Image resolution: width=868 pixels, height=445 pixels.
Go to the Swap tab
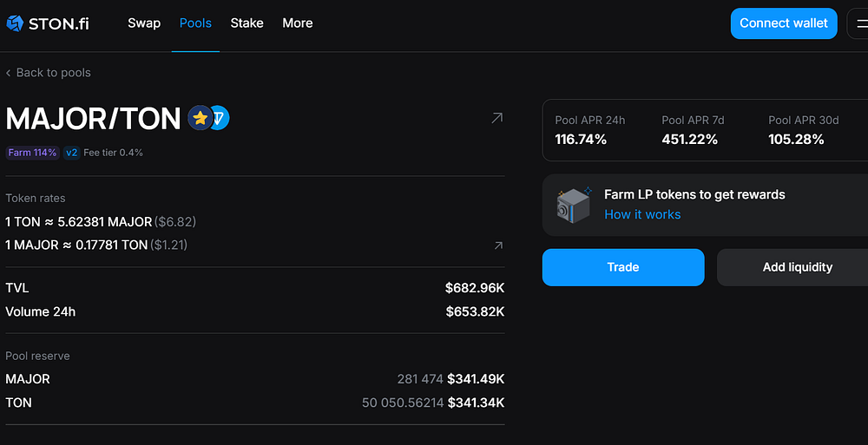[x=144, y=23]
